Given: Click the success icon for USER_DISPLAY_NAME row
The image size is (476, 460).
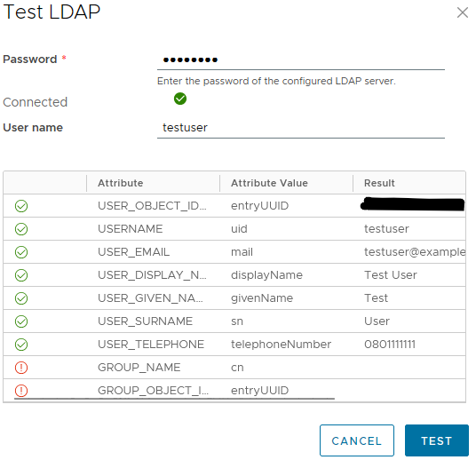Looking at the screenshot, I should 21,275.
